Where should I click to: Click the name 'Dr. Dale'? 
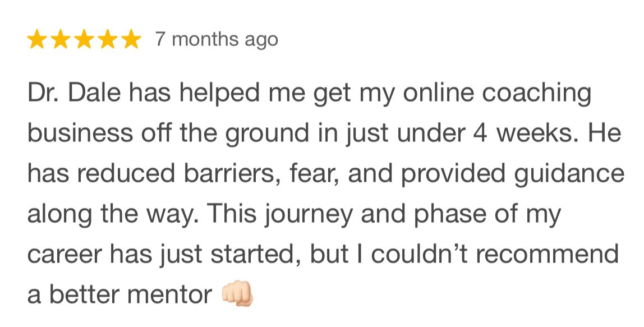[x=75, y=93]
